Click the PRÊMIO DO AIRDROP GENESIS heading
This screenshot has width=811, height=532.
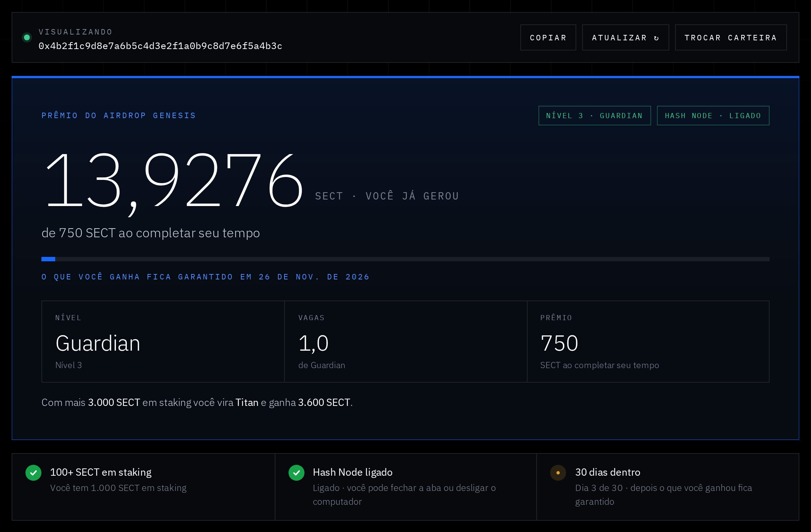click(x=119, y=116)
